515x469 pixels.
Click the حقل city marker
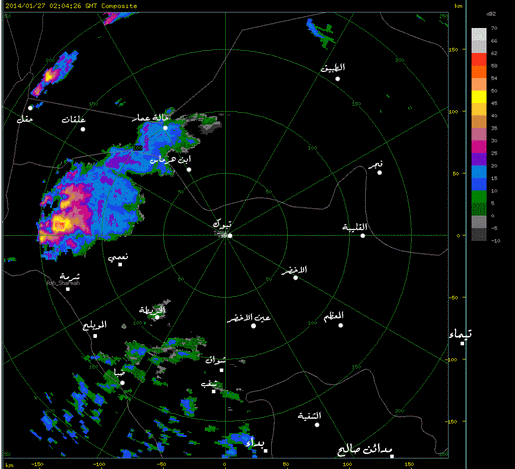[x=30, y=108]
